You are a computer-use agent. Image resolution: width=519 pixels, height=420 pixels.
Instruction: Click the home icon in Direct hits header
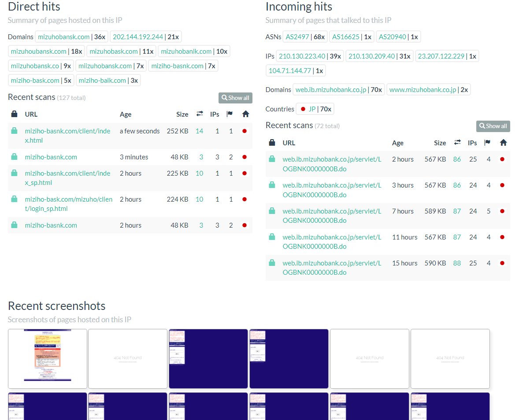[245, 114]
